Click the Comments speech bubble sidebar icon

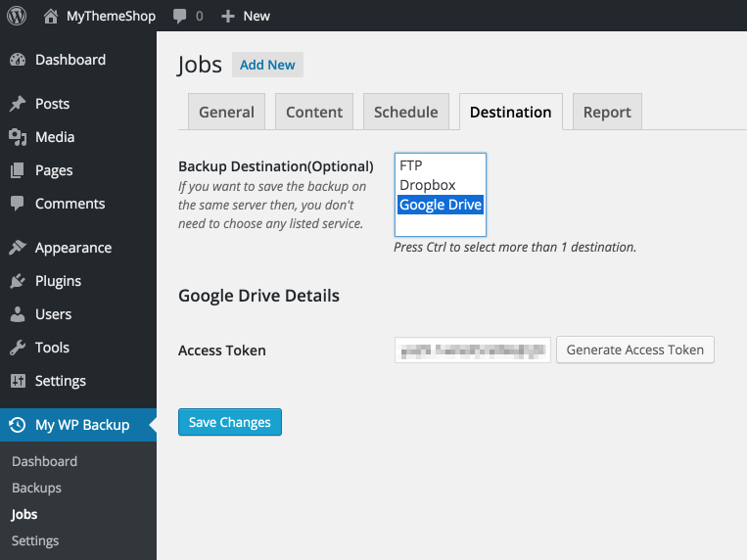[18, 204]
